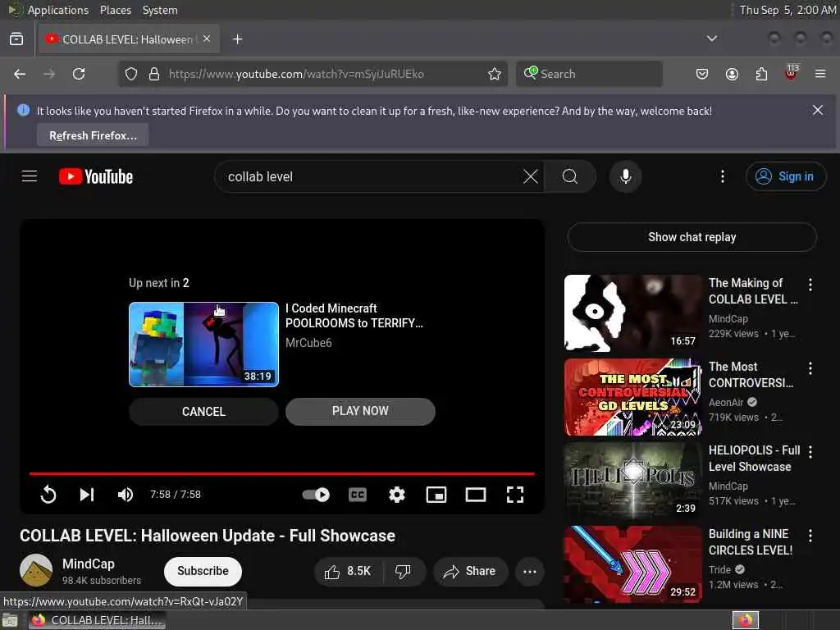This screenshot has height=630, width=840.
Task: Bookmark this page with star
Action: tap(494, 74)
